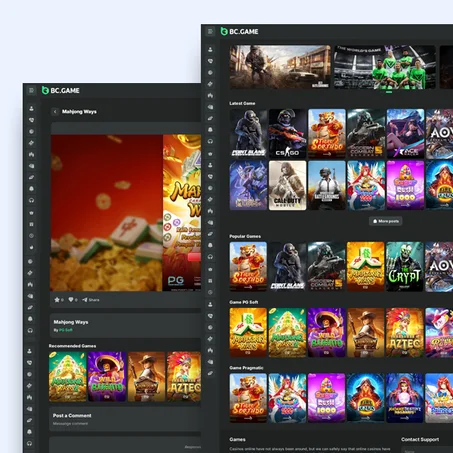Click the 'Post a Comment' label
Viewport: 453px width, 453px height.
[x=72, y=415]
